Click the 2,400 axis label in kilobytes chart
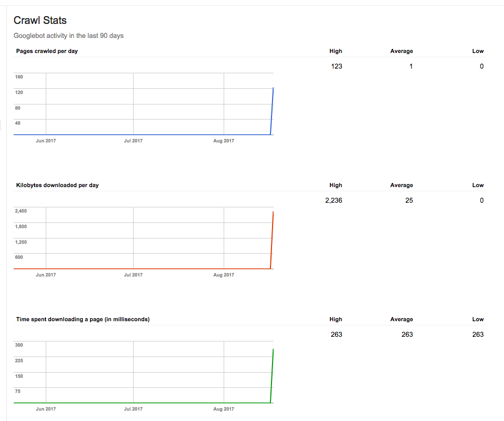Screen dimensions: 504x421 pos(21,211)
